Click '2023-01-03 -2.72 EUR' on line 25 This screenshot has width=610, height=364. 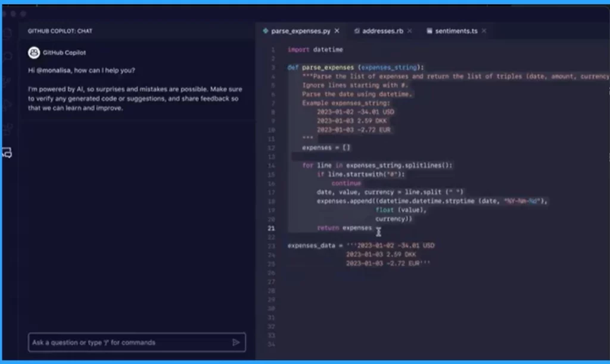388,264
